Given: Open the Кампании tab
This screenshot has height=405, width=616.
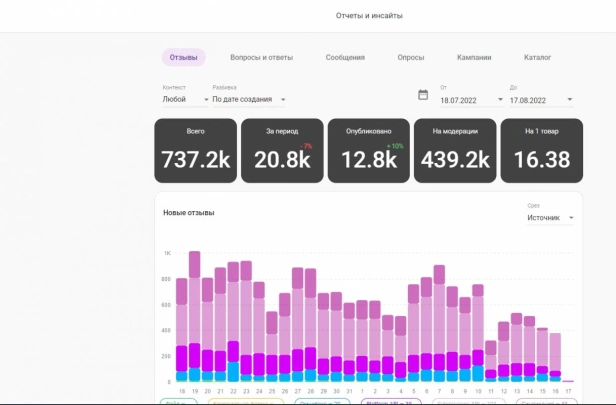Looking at the screenshot, I should (x=474, y=57).
